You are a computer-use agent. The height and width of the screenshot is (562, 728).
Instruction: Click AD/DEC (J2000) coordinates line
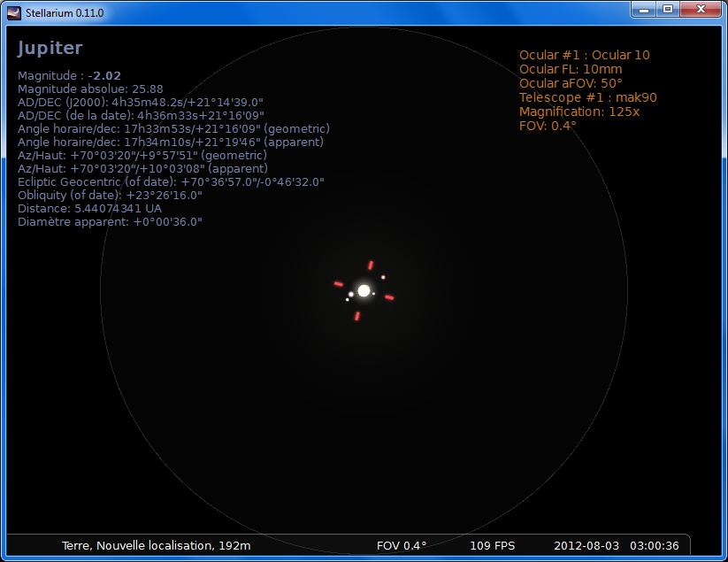click(x=141, y=102)
